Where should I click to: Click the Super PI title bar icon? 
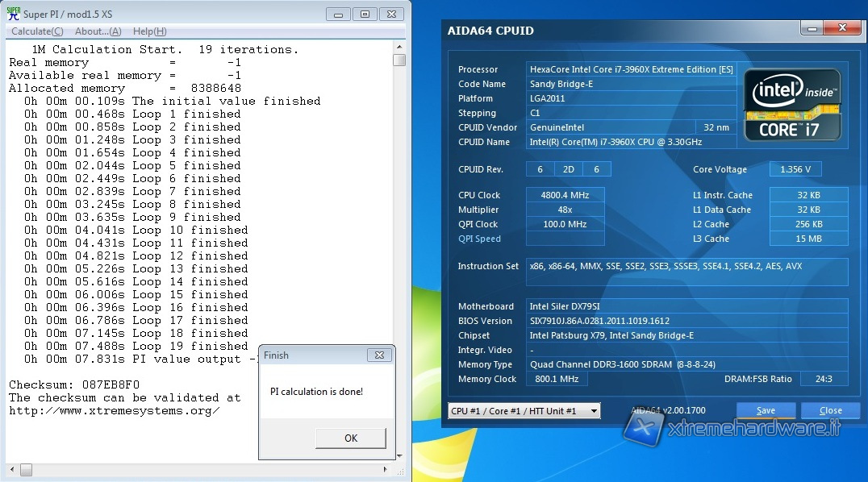(12, 14)
